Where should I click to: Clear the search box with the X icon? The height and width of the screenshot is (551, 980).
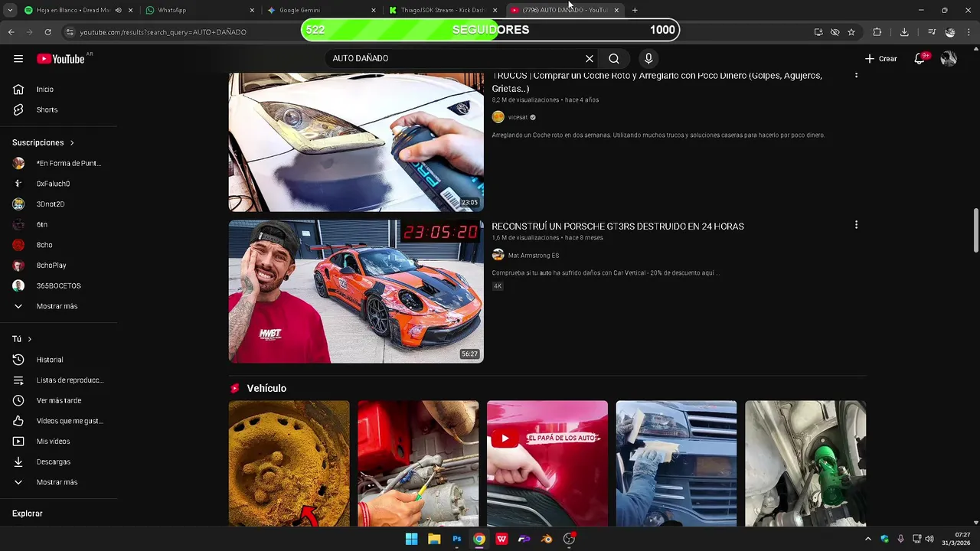click(590, 59)
